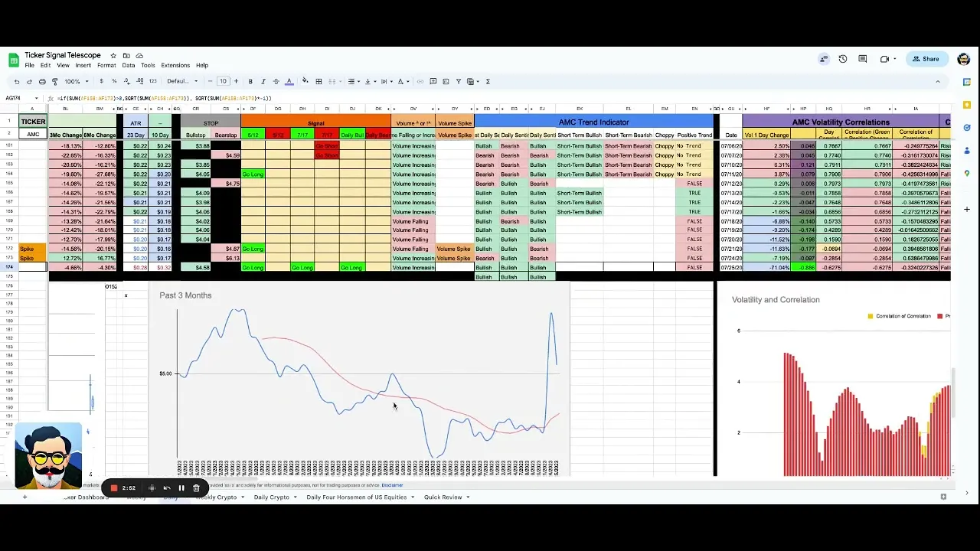980x551 pixels.
Task: Insert a chart from the toolbar
Action: [x=446, y=81]
